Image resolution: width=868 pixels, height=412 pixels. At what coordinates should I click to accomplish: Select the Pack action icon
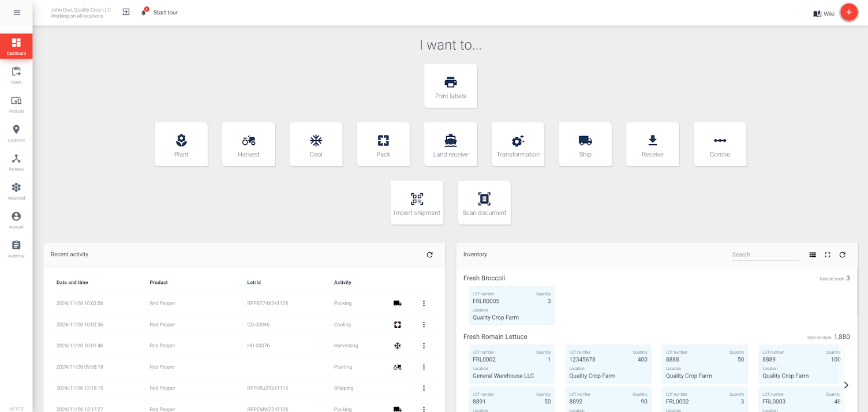pyautogui.click(x=383, y=144)
